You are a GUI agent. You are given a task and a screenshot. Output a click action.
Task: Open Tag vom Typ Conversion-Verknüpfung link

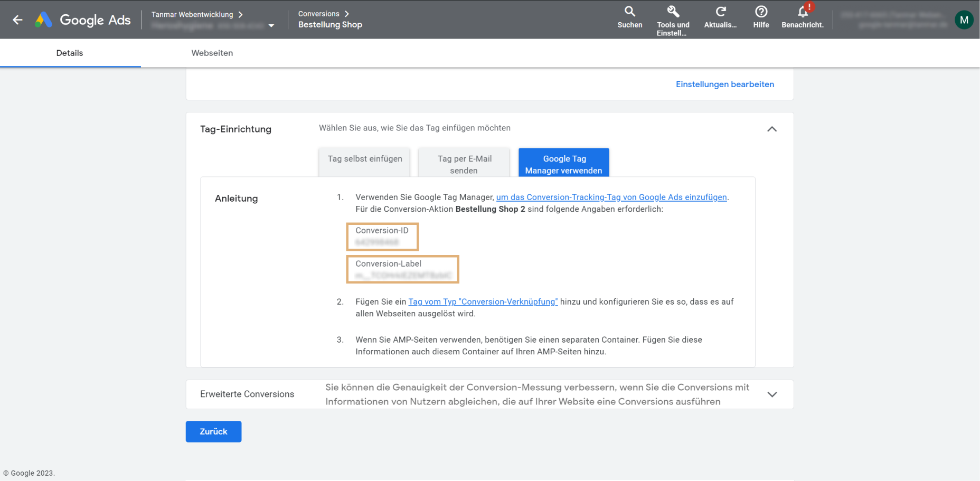tap(483, 302)
